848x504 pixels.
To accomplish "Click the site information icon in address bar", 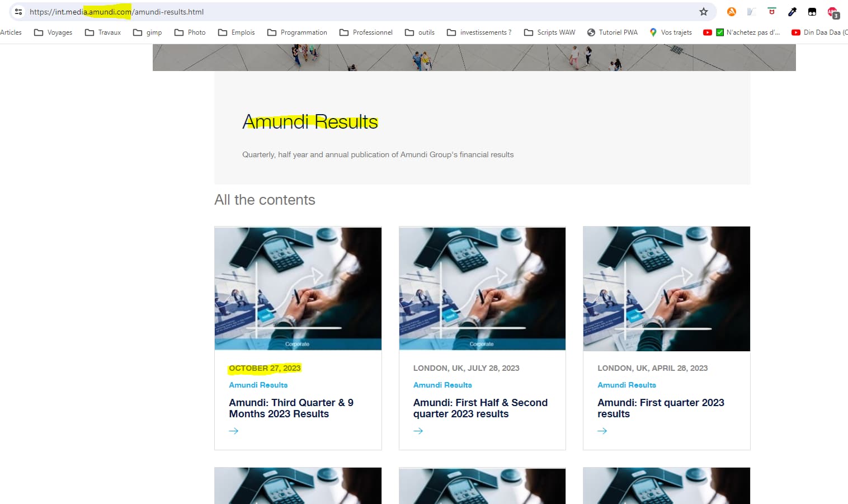I will click(18, 12).
